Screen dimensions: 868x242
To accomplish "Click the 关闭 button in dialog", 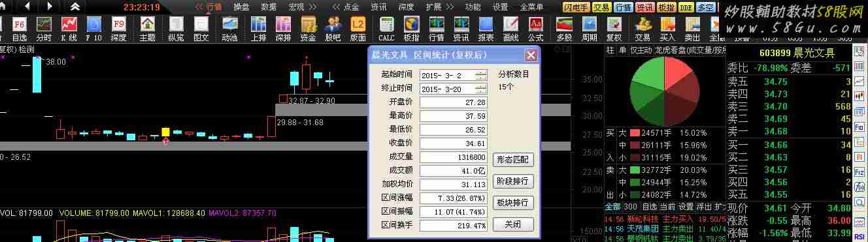I will [513, 224].
